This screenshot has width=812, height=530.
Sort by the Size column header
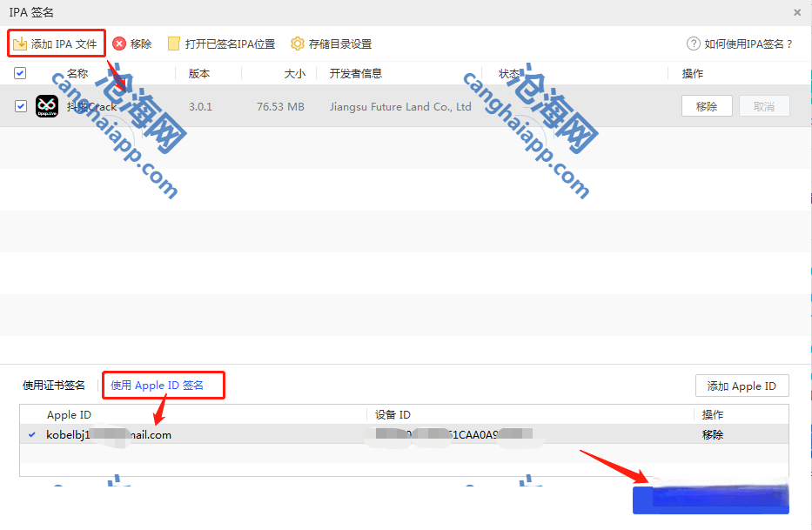pyautogui.click(x=294, y=73)
